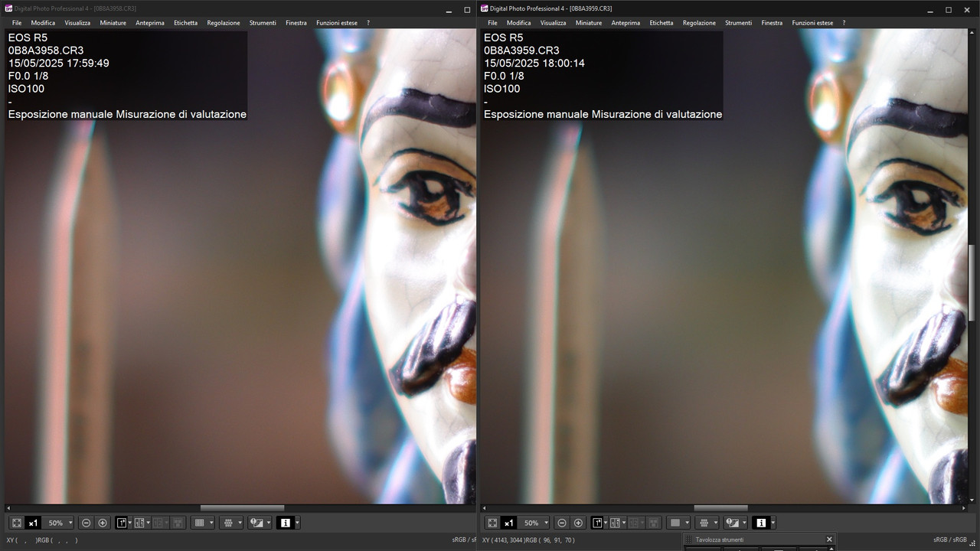Open Etichetta menu in 0B8A3958.CR3 window

[x=185, y=23]
